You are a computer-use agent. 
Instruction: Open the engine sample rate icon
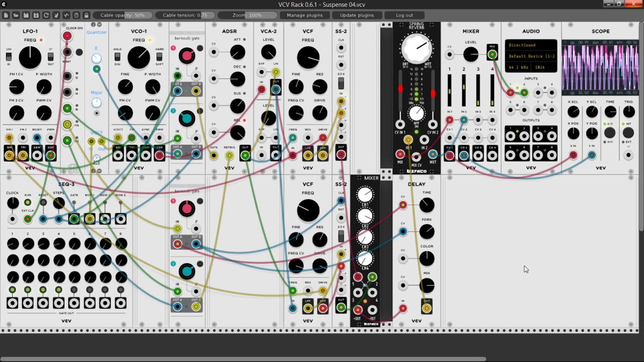click(x=76, y=15)
